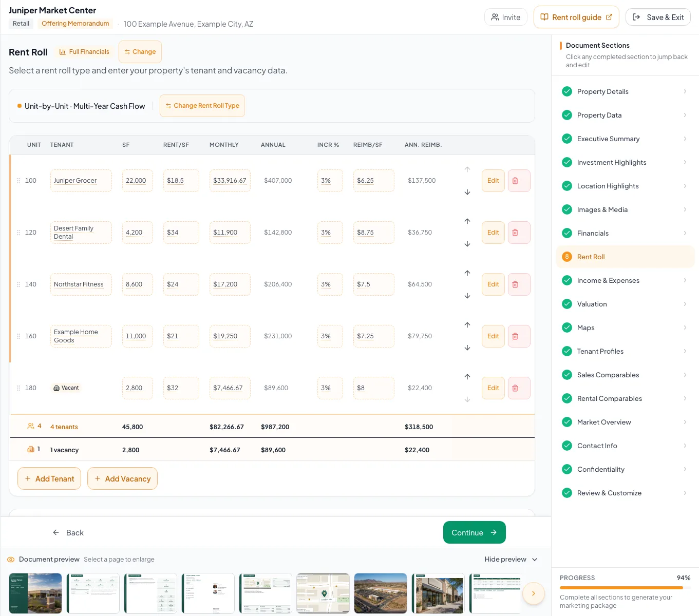The height and width of the screenshot is (616, 699).
Task: Invite a collaborator with Invite button
Action: [506, 17]
